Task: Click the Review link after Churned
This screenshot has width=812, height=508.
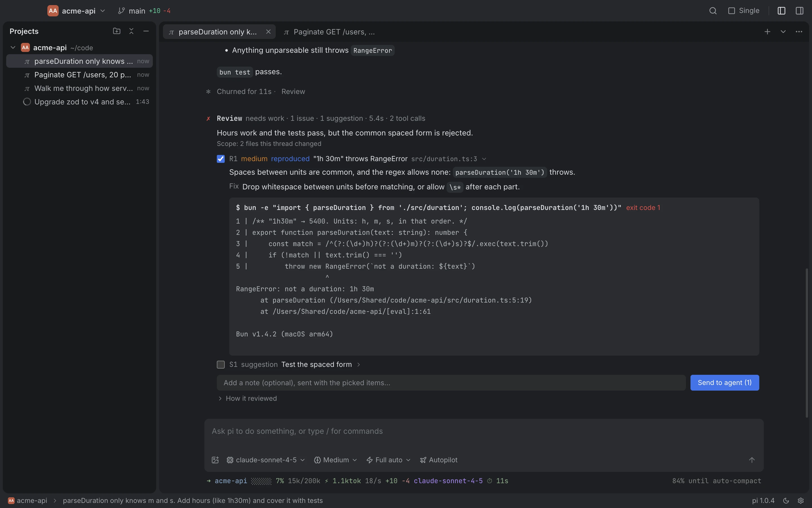Action: click(293, 92)
